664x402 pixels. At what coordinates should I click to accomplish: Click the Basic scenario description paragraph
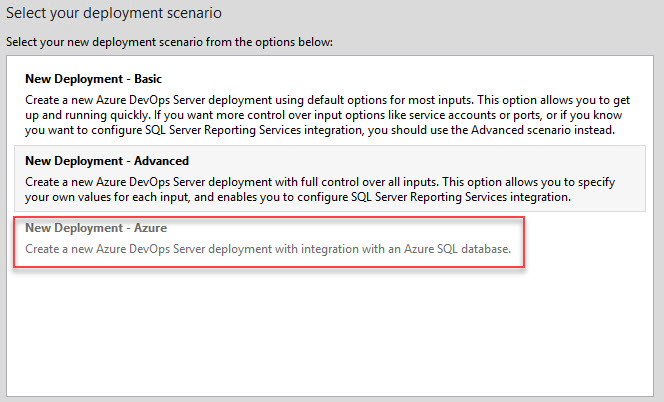pyautogui.click(x=327, y=115)
